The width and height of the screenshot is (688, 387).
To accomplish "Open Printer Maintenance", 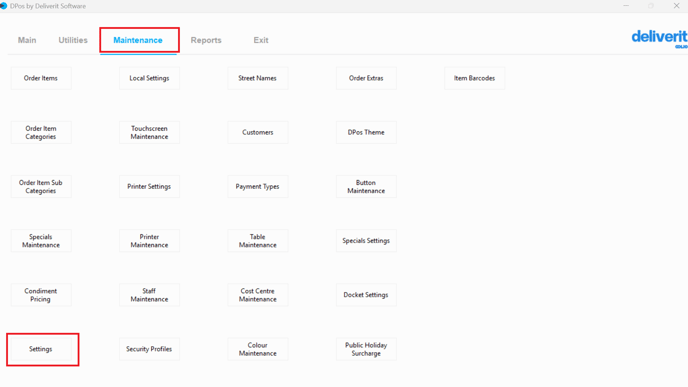I will [x=149, y=241].
